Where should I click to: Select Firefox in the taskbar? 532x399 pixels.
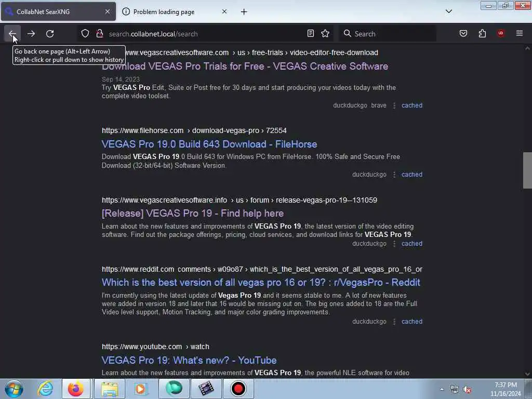[76, 389]
